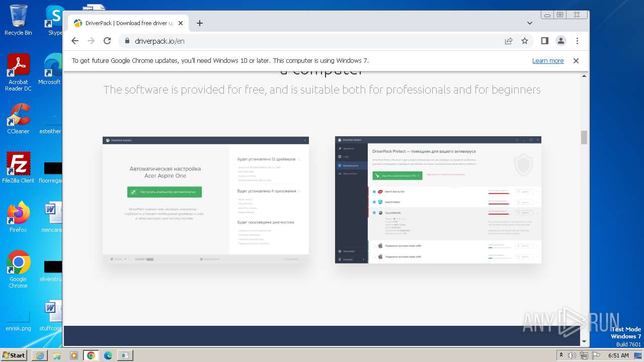Dismiss the Chrome update infobar

tap(576, 61)
